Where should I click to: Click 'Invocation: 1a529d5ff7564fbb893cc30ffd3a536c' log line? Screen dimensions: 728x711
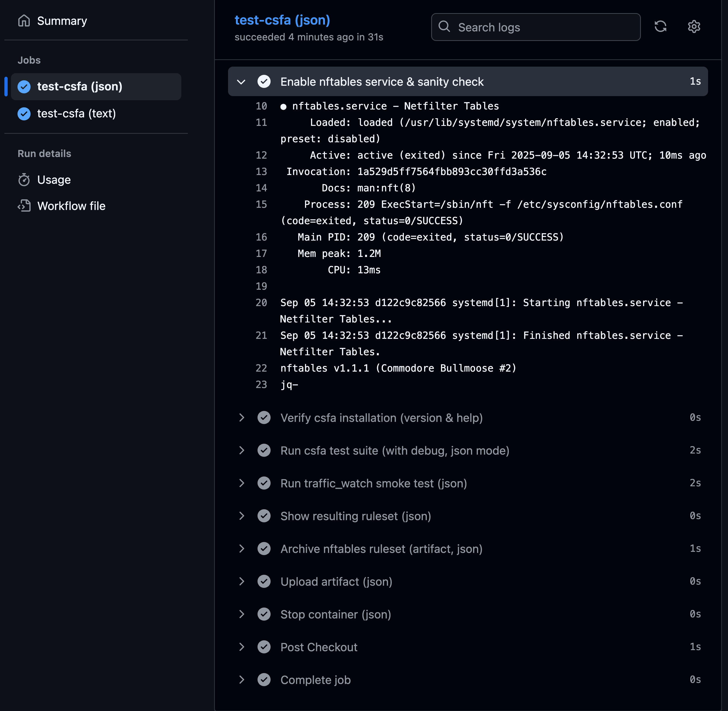coord(416,172)
